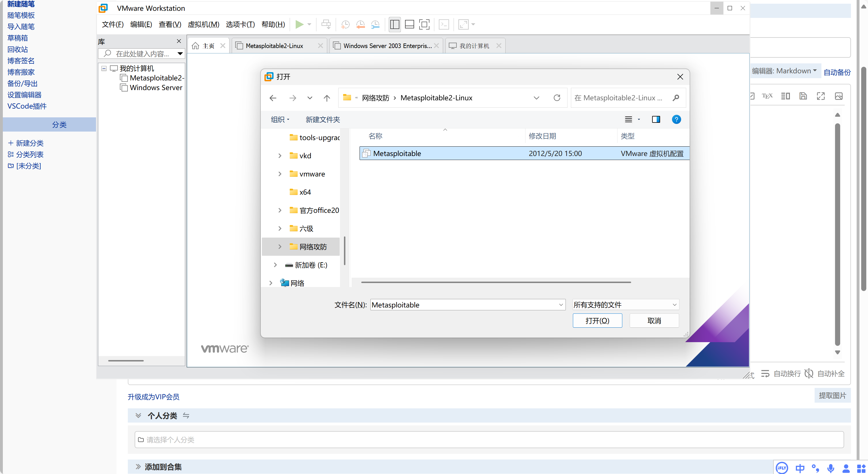Click the up-folder arrow in dialog
The width and height of the screenshot is (868, 474).
(x=327, y=98)
